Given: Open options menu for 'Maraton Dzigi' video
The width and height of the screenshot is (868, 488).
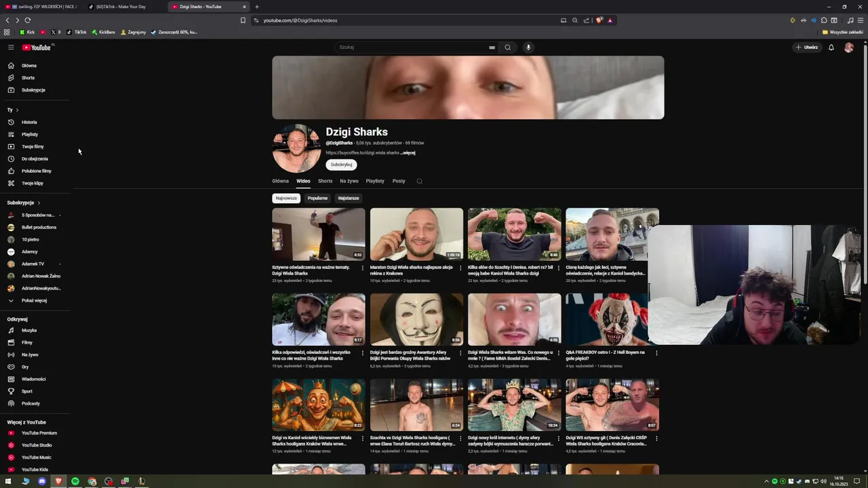Looking at the screenshot, I should [x=460, y=268].
